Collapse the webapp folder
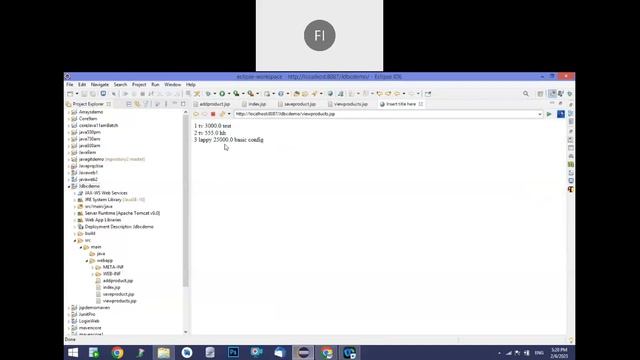 pyautogui.click(x=87, y=260)
